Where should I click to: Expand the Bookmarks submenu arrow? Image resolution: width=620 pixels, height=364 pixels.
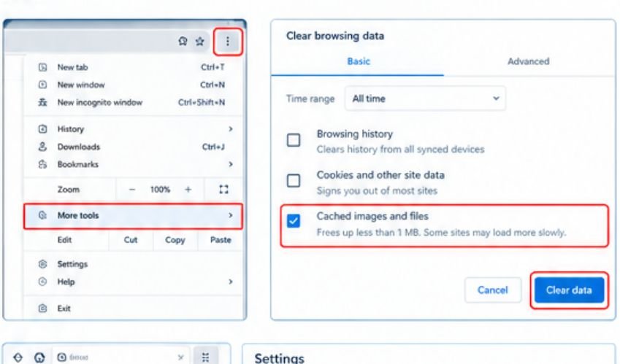(231, 164)
